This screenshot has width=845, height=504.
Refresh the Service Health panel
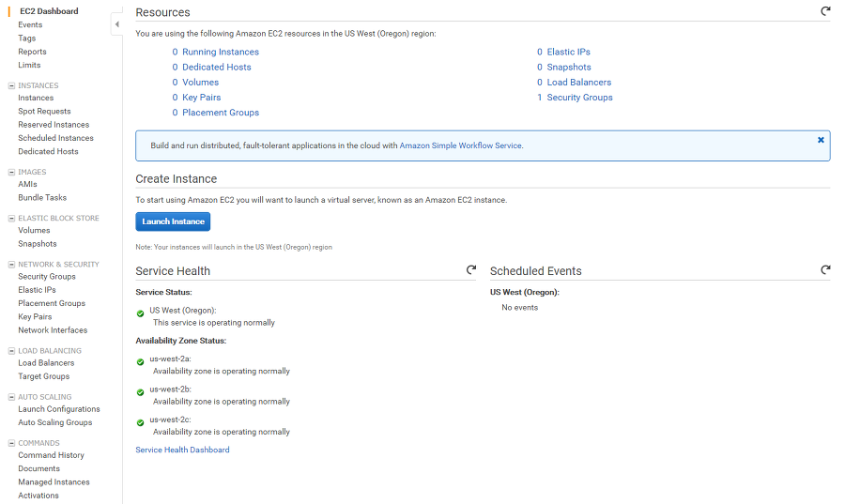471,270
